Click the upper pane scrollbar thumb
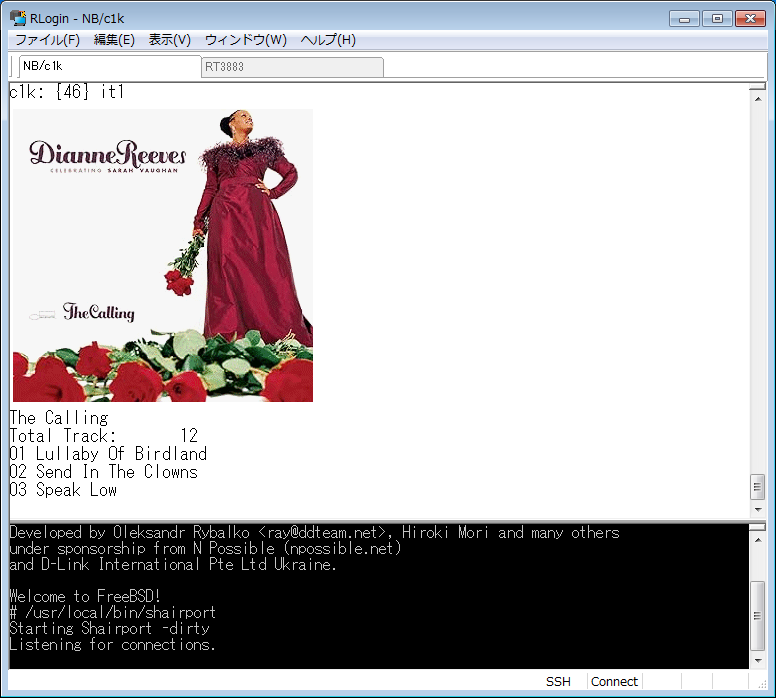776x698 pixels. [757, 487]
